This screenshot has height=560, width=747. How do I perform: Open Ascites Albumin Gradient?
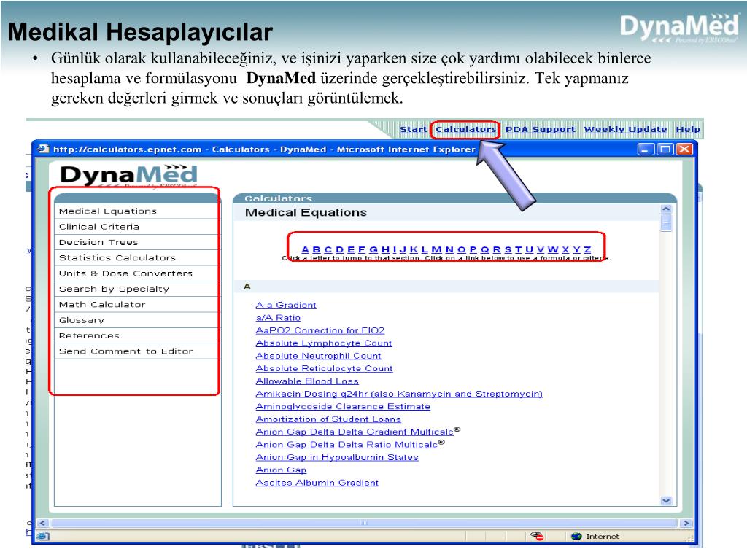[x=317, y=483]
